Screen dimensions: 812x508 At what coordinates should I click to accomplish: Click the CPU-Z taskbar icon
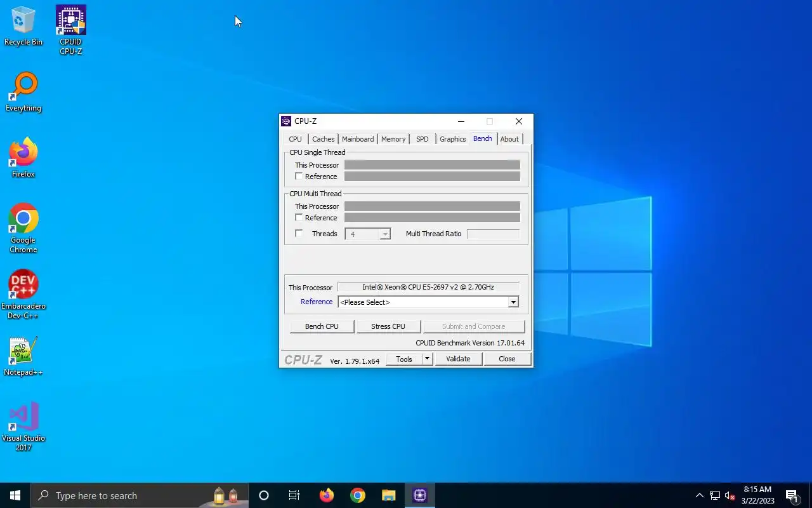coord(420,495)
